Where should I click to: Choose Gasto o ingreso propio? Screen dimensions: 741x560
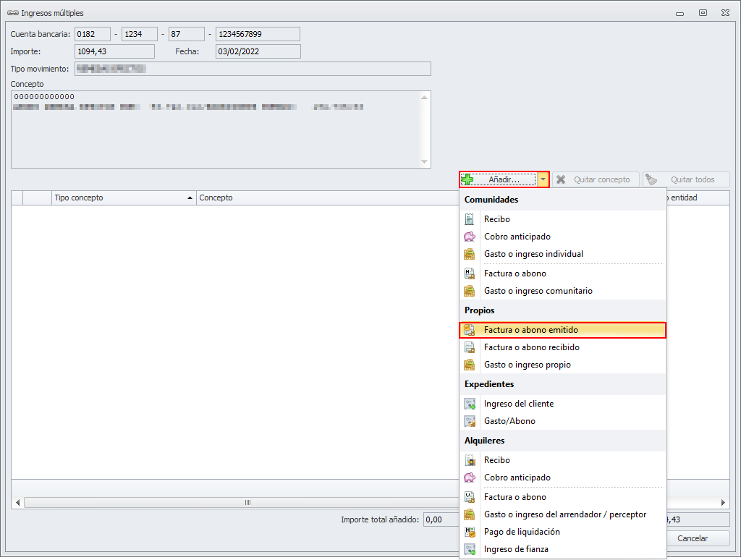tap(563, 365)
